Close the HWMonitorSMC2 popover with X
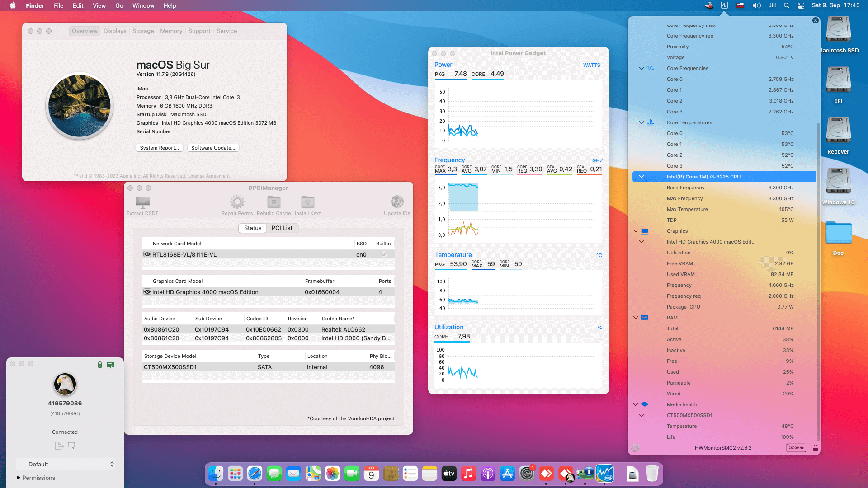Viewport: 868px width, 488px height. 815,20
